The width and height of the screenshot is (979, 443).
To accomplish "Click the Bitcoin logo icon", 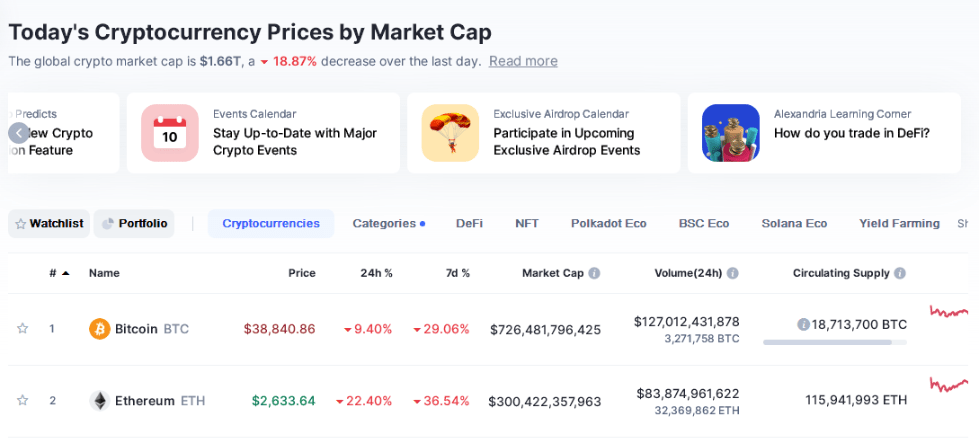I will pos(99,329).
